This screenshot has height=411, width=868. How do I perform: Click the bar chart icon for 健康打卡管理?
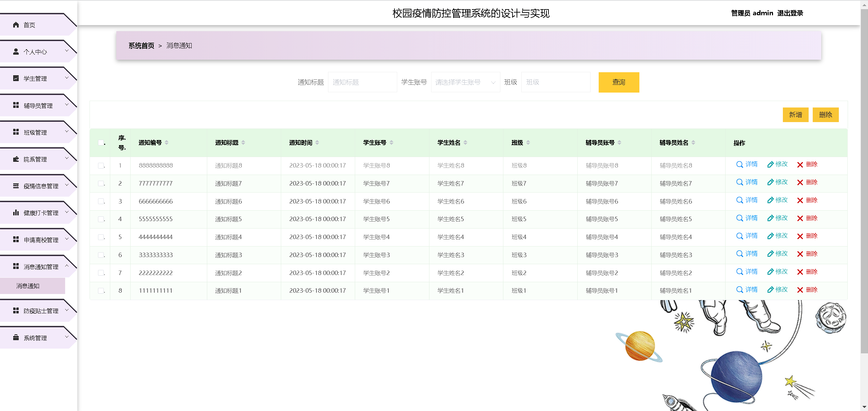16,213
